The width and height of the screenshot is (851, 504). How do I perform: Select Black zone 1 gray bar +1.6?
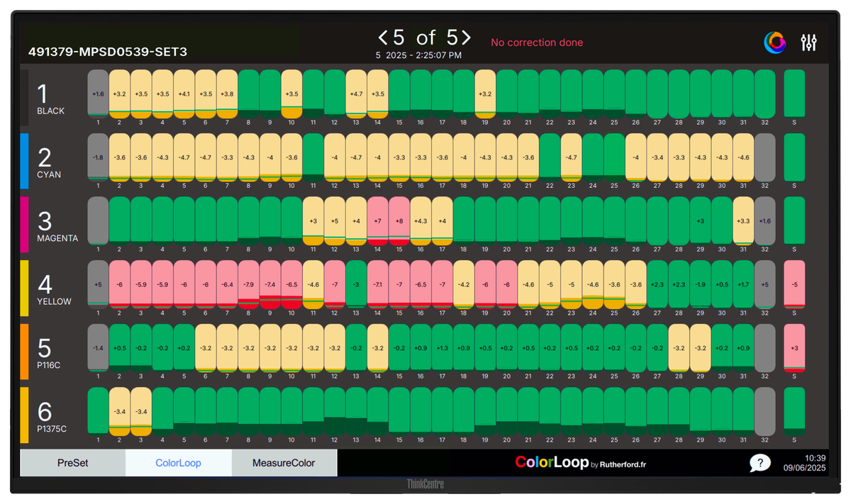tap(98, 94)
